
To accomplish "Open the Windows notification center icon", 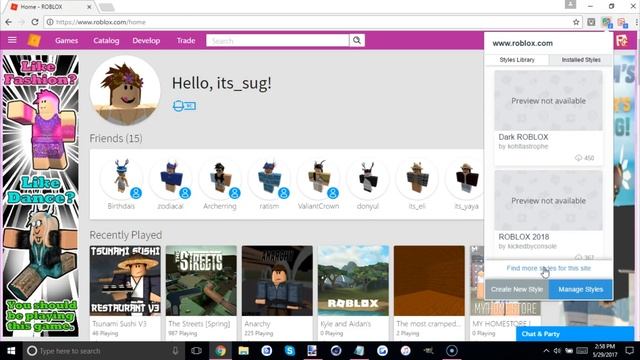I will [x=630, y=351].
